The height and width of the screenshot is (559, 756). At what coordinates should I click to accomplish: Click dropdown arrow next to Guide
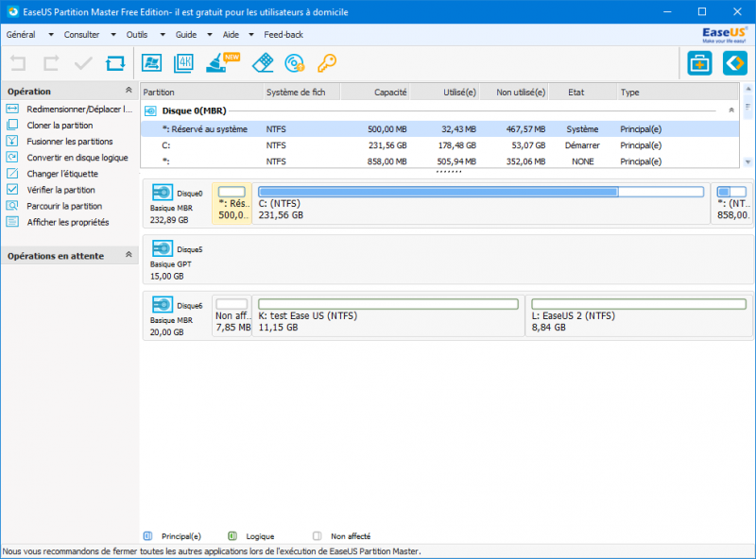(x=210, y=35)
